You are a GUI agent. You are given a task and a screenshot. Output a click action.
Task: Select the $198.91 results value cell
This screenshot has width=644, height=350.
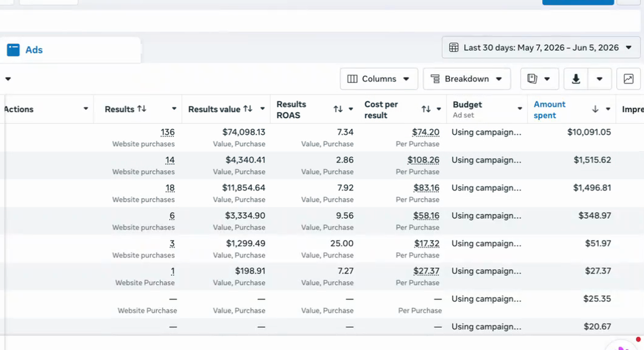pos(250,271)
